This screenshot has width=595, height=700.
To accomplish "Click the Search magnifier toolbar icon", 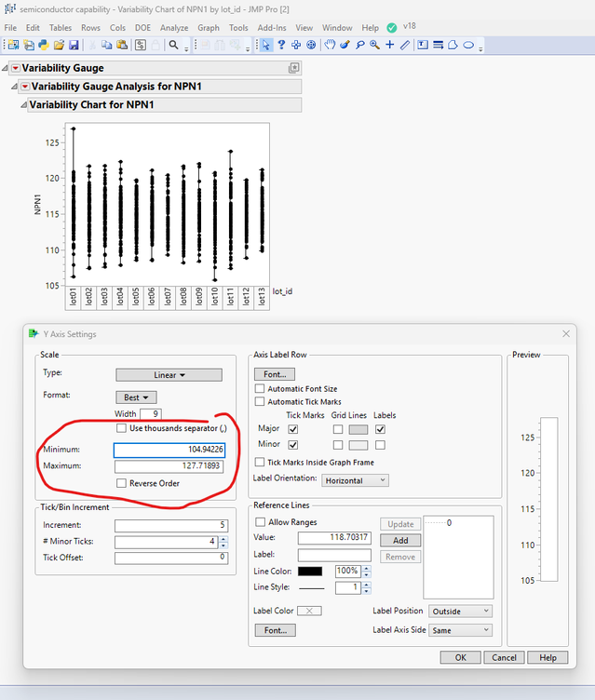I will (x=174, y=45).
